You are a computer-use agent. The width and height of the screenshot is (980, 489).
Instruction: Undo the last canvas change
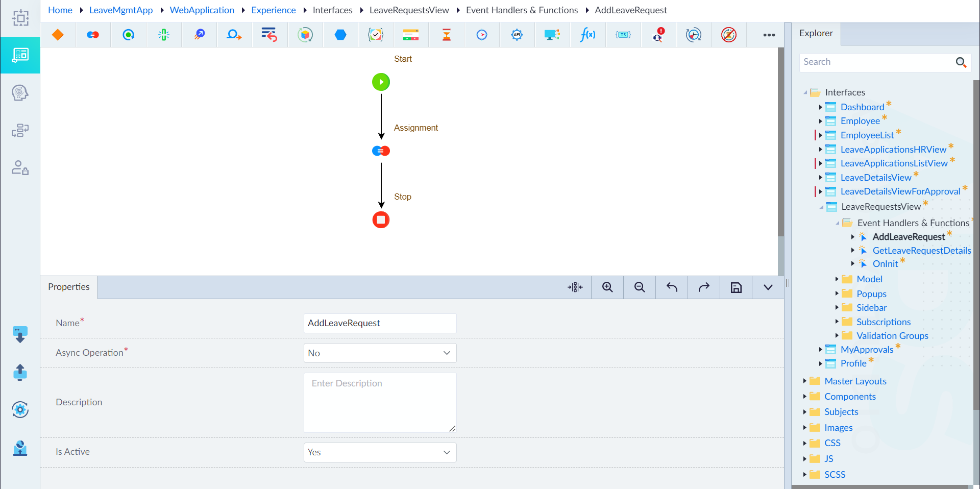pyautogui.click(x=672, y=287)
